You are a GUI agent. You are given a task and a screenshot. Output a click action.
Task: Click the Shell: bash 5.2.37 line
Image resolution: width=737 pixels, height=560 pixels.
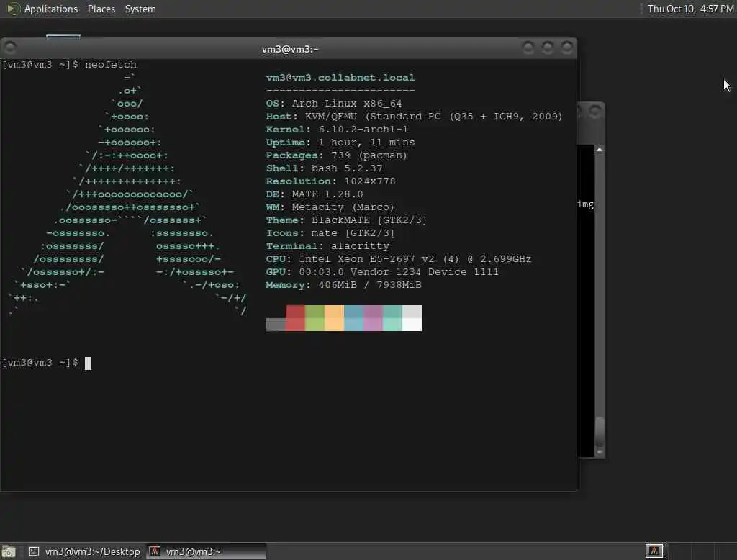[325, 168]
